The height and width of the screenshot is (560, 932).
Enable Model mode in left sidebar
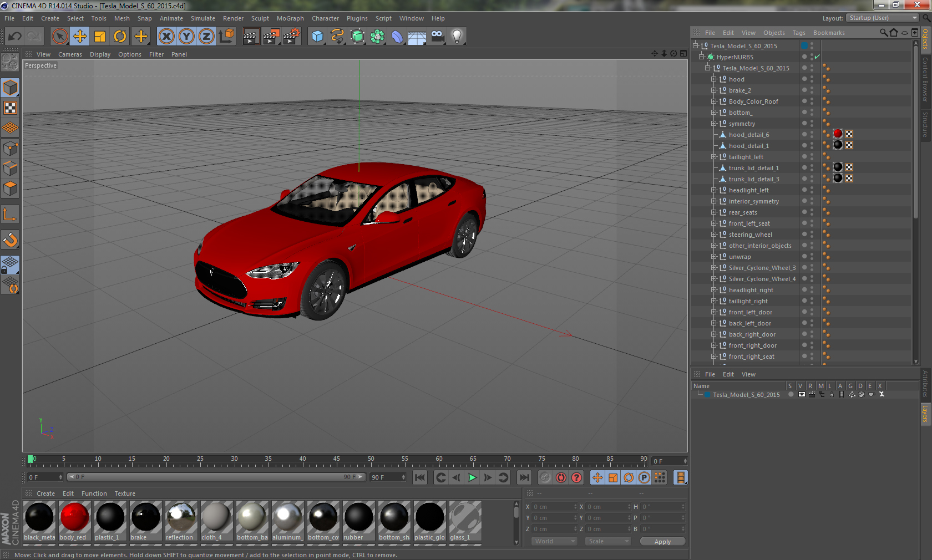[x=11, y=88]
